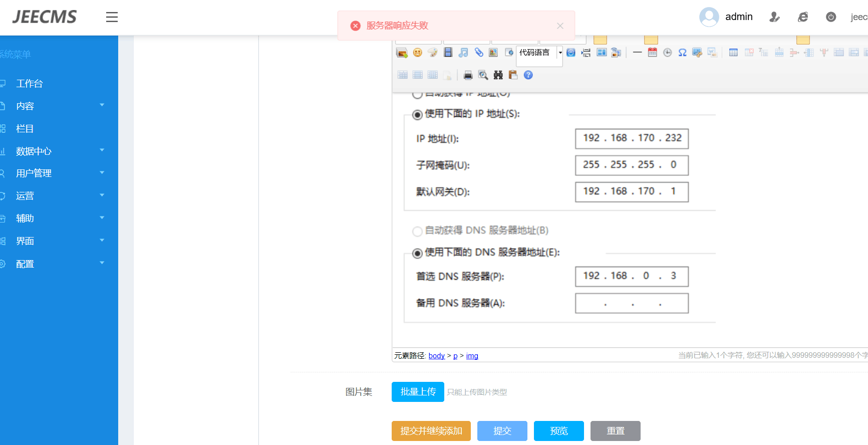This screenshot has width=868, height=445.
Task: Insert date using the calendar icon
Action: 652,53
